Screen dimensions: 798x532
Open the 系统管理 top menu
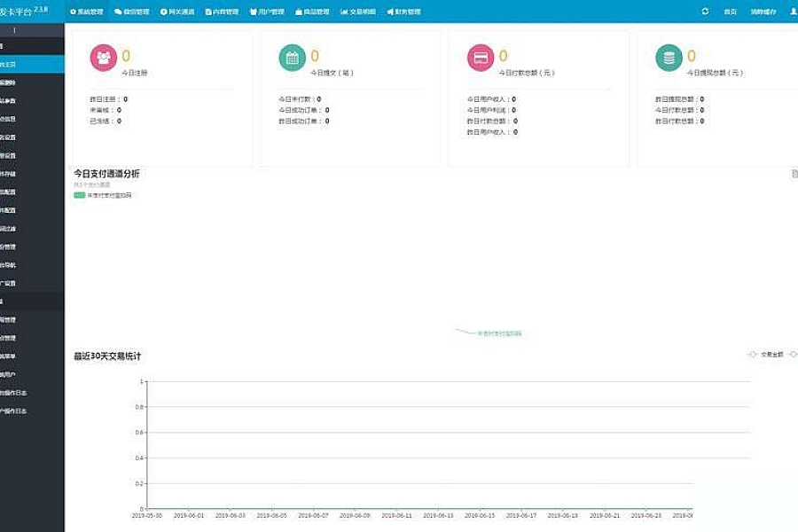[x=87, y=12]
